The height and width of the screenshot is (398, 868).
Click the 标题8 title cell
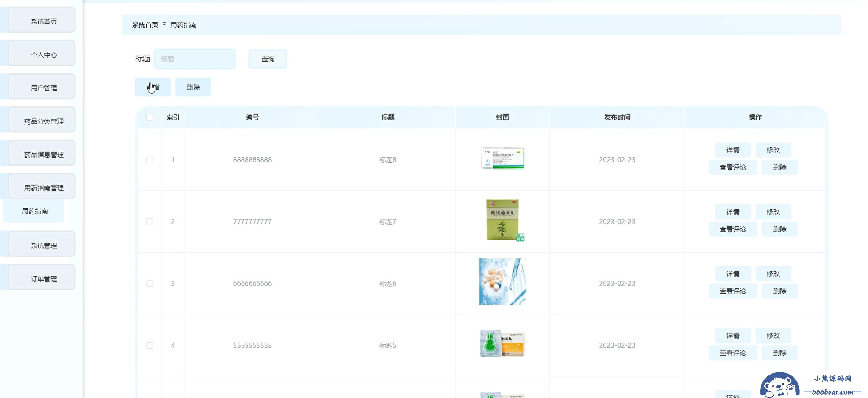tap(388, 160)
